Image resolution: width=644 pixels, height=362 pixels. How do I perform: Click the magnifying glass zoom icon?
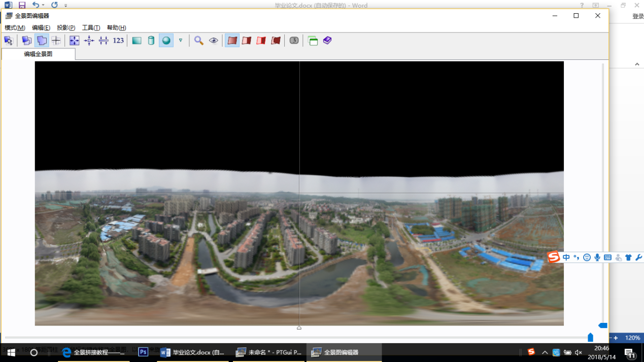(199, 41)
